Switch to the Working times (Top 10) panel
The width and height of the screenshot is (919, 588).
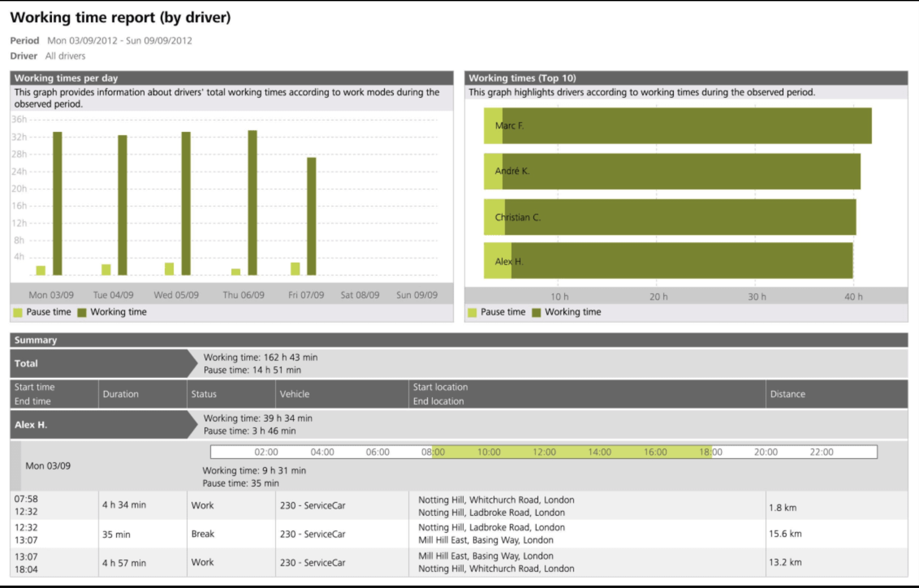click(x=522, y=78)
